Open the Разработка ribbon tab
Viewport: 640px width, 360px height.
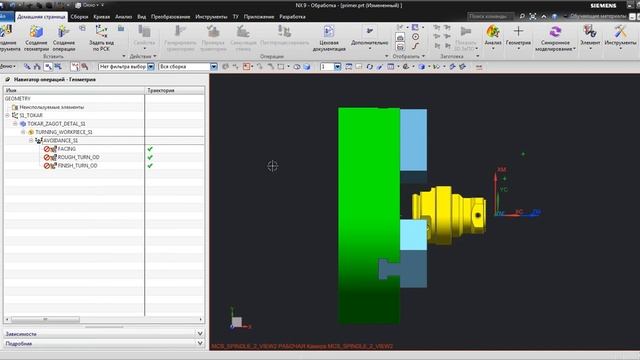click(x=292, y=17)
